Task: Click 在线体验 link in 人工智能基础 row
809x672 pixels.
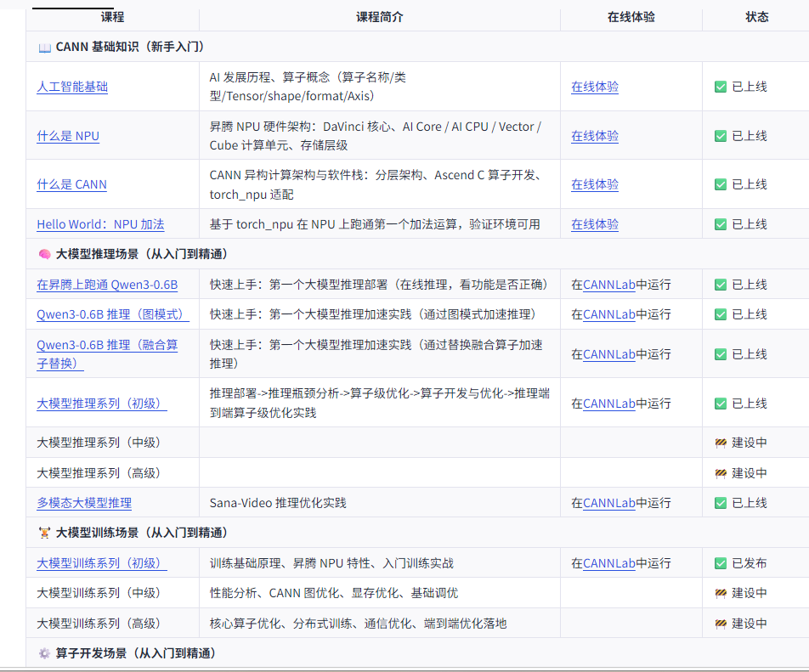Action: pyautogui.click(x=595, y=87)
